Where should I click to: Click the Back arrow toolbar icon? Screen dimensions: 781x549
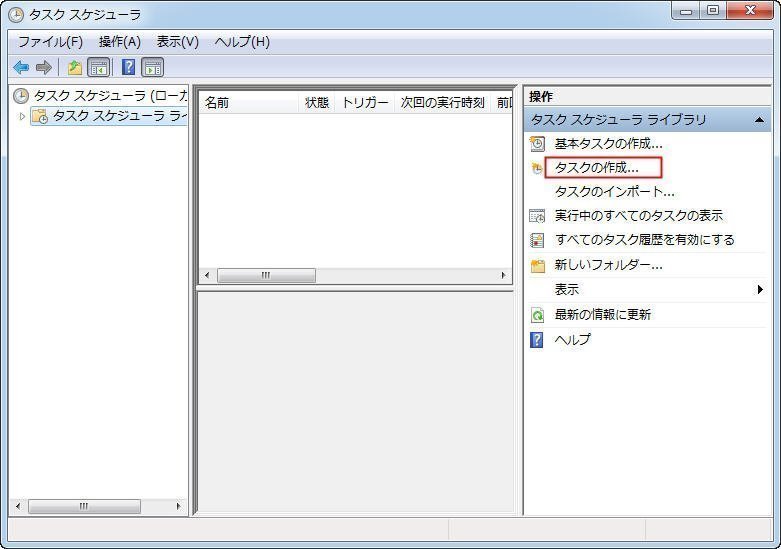click(21, 67)
